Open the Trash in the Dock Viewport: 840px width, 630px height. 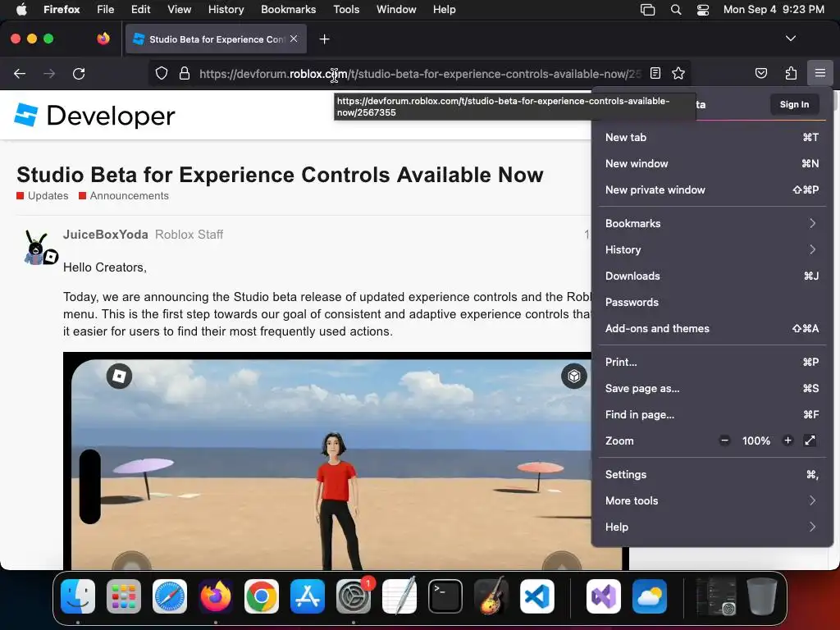click(x=762, y=596)
